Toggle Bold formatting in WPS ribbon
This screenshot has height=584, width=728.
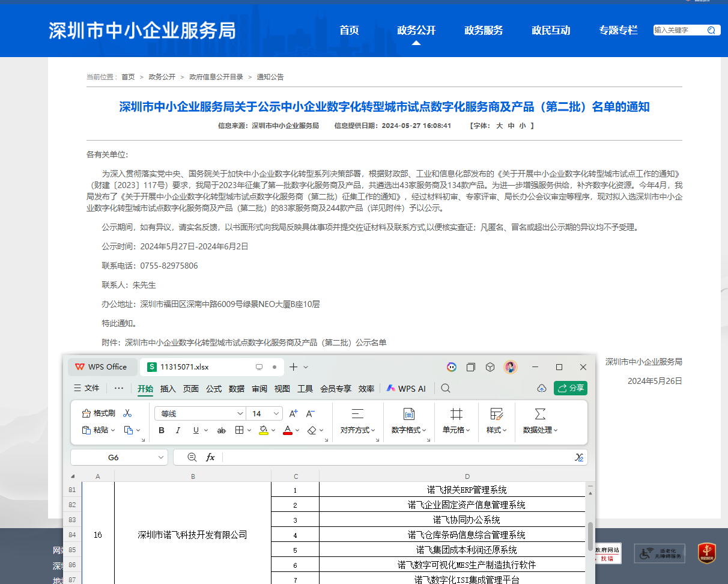pos(161,430)
